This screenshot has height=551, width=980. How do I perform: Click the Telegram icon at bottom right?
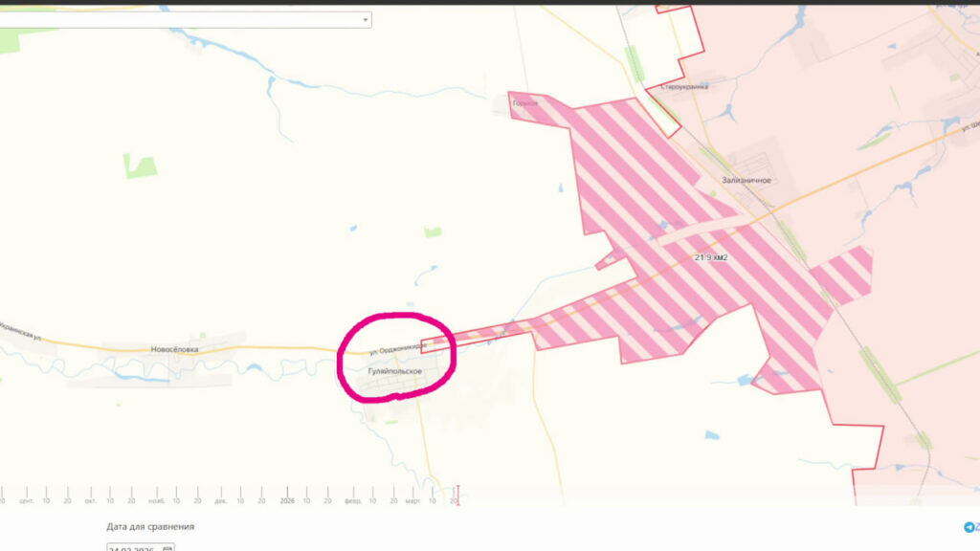tap(969, 527)
